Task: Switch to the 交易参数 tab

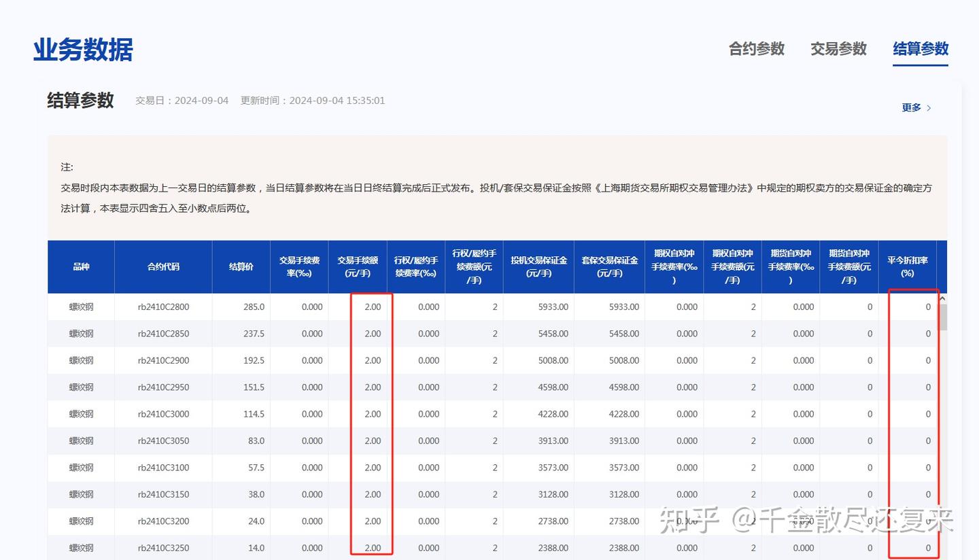Action: pyautogui.click(x=838, y=49)
